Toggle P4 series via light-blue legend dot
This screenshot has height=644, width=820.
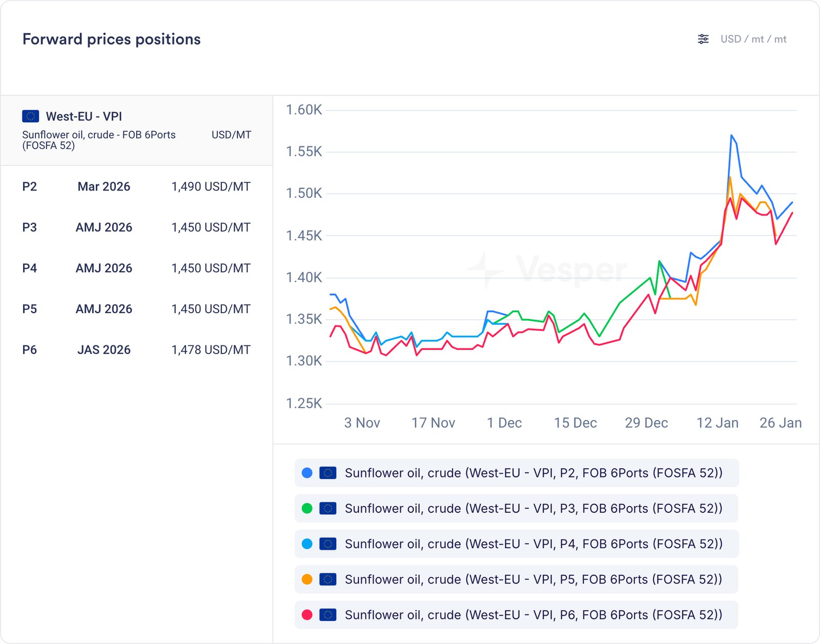point(307,544)
